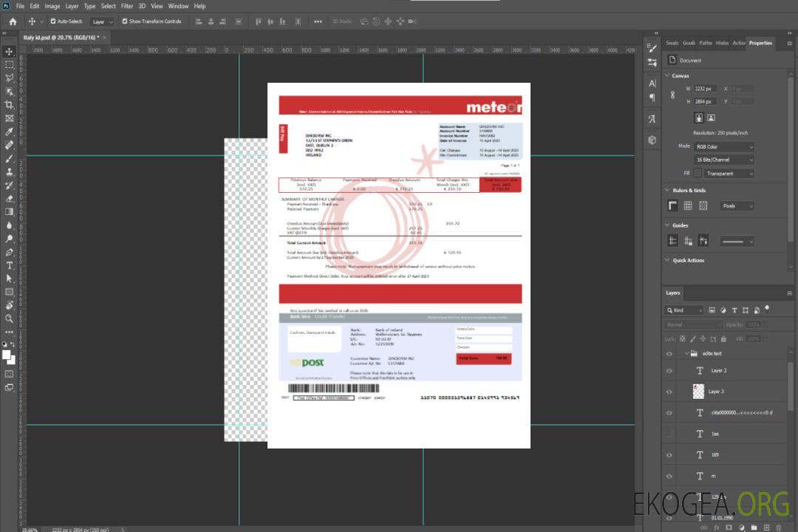Switch to the Layers panel tab

(x=673, y=293)
